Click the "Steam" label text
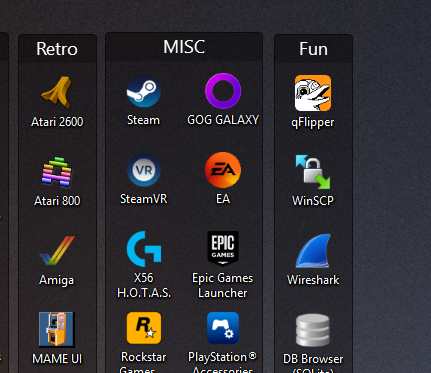The height and width of the screenshot is (373, 431). [x=143, y=120]
